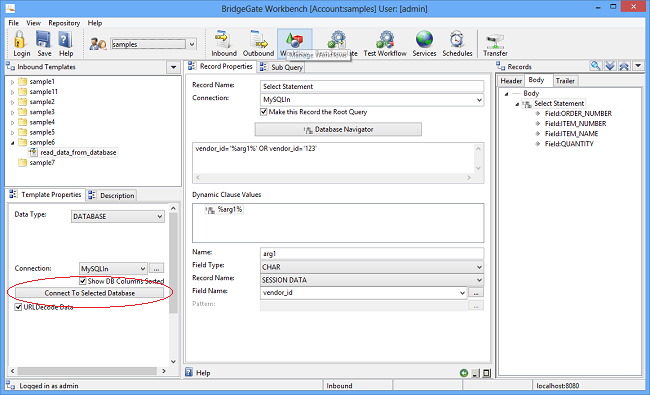
Task: Toggle URLDecode Data checkbox
Action: pos(18,307)
